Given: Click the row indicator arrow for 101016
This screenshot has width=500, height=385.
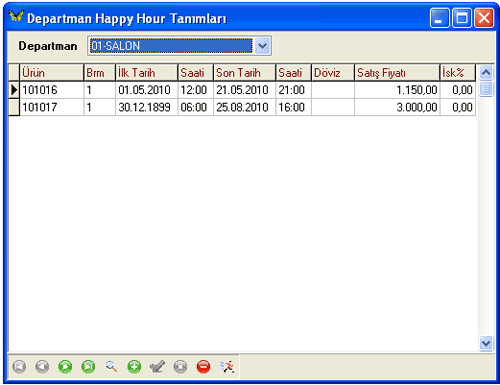Looking at the screenshot, I should [14, 90].
